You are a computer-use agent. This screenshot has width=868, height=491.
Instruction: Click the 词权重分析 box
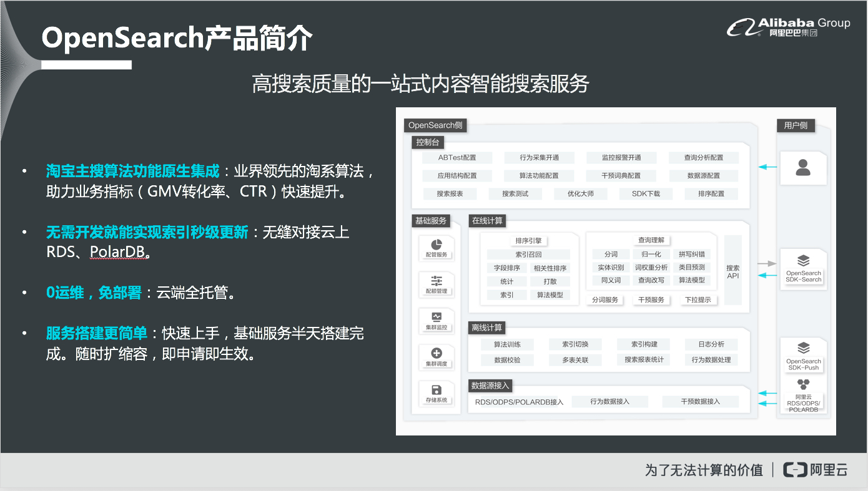tap(651, 268)
